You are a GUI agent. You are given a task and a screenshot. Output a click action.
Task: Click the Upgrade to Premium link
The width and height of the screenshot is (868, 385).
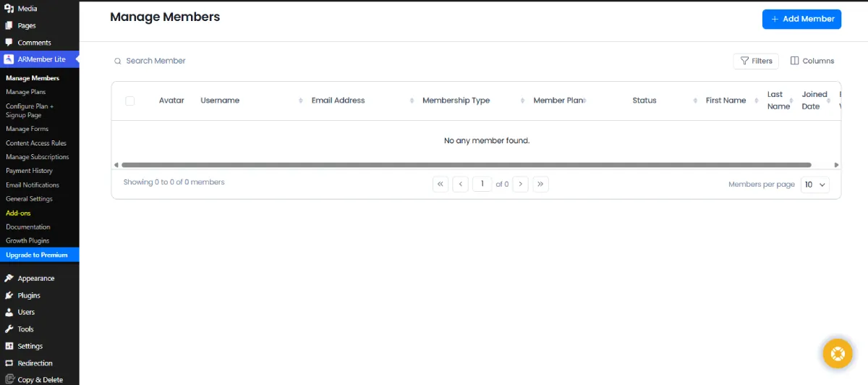click(x=37, y=255)
